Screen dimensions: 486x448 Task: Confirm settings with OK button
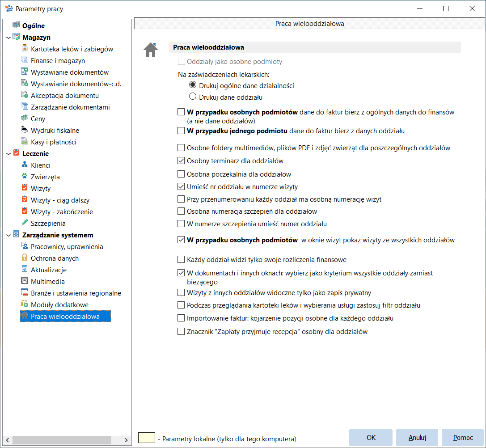pyautogui.click(x=371, y=437)
